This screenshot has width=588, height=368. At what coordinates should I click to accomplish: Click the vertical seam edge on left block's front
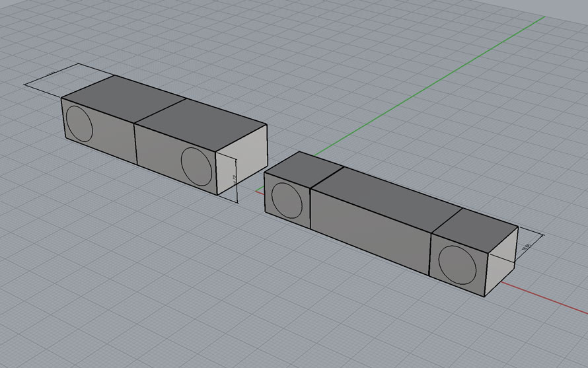pyautogui.click(x=135, y=143)
